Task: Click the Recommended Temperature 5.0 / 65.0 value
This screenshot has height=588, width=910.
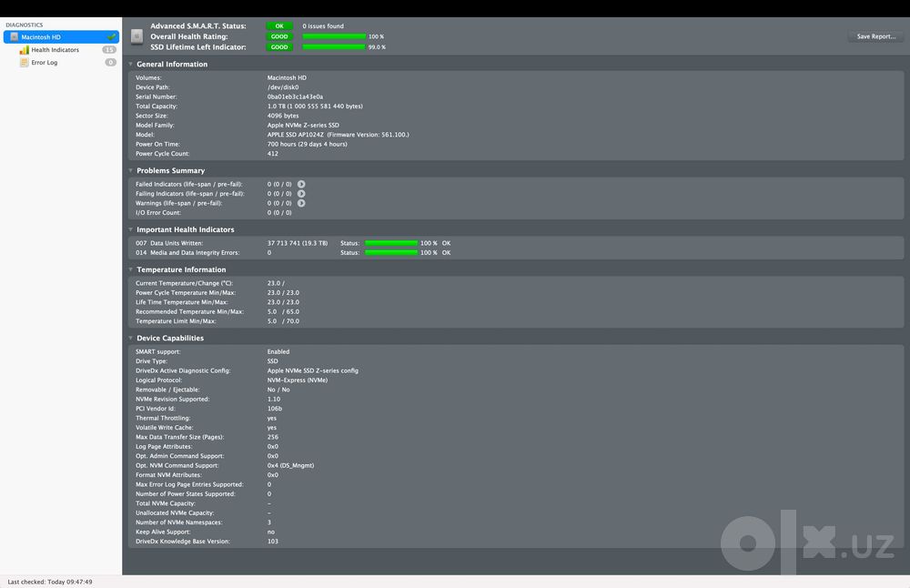Action: click(x=283, y=311)
